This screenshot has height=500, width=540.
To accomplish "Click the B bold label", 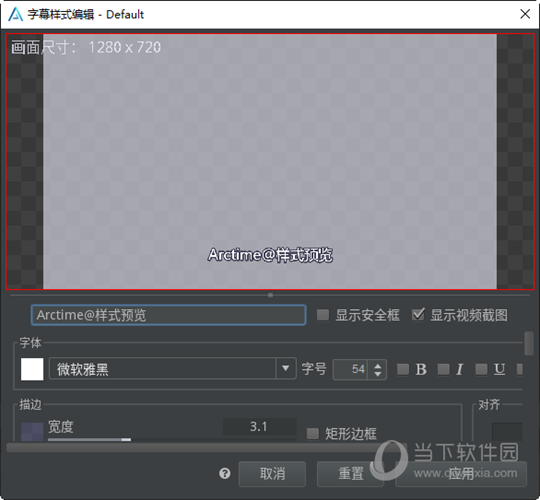I will (x=421, y=369).
